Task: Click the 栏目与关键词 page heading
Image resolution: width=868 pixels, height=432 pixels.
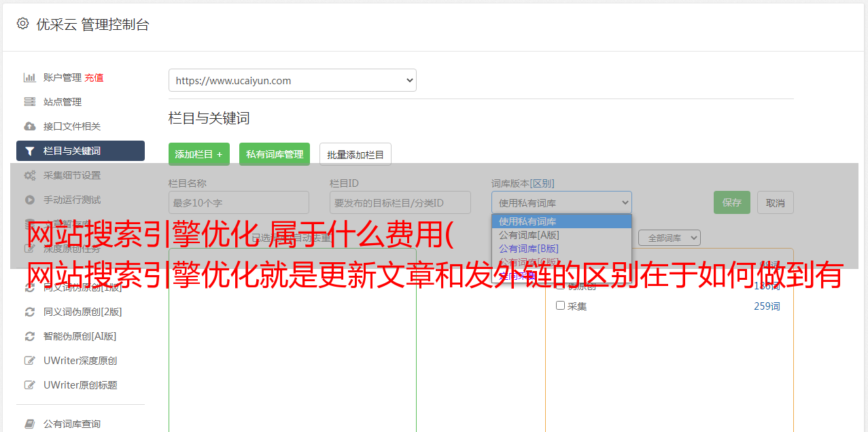Action: point(209,118)
